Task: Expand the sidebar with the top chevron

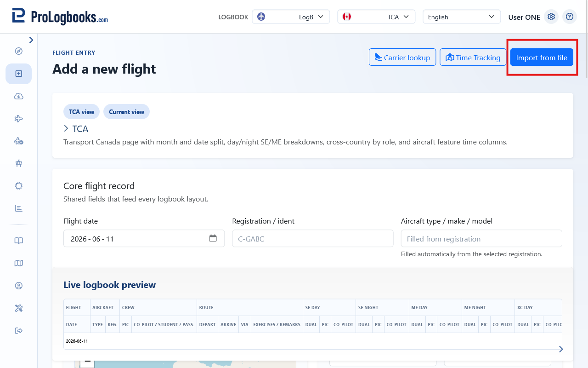Action: click(x=31, y=40)
